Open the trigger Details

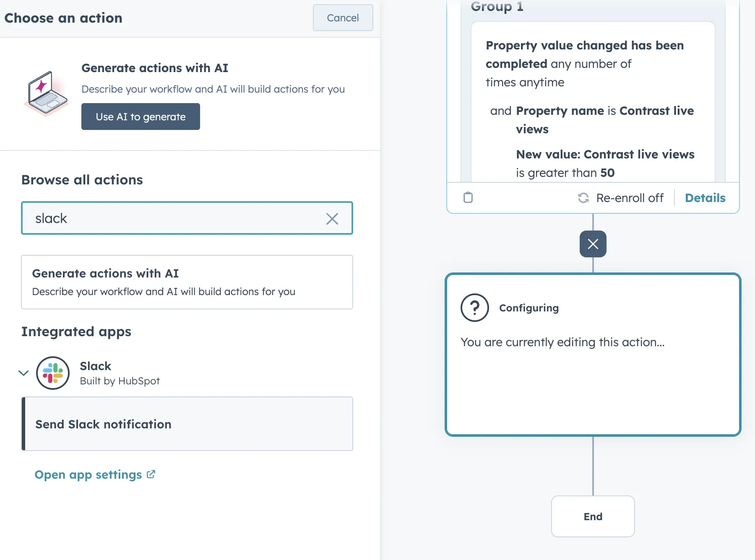point(705,197)
